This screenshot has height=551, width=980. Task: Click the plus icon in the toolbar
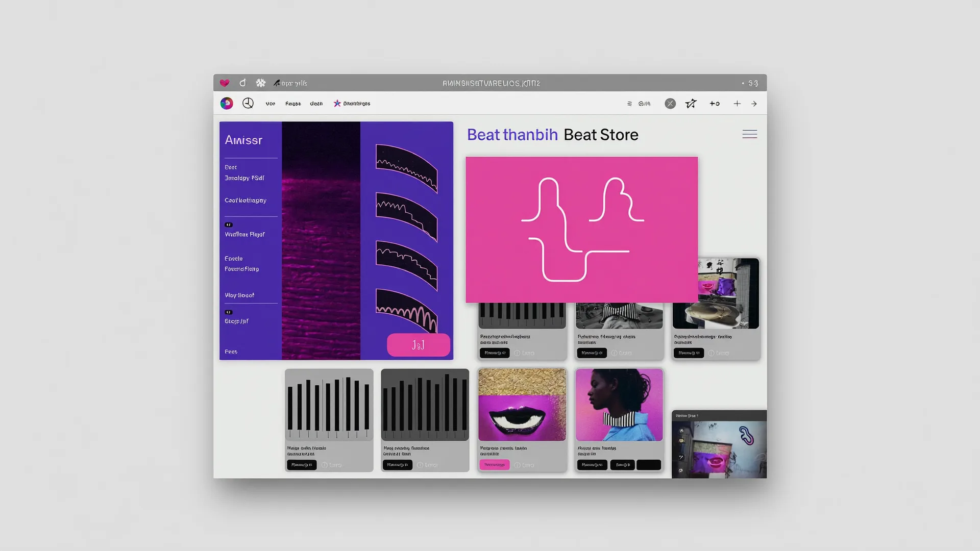point(737,104)
